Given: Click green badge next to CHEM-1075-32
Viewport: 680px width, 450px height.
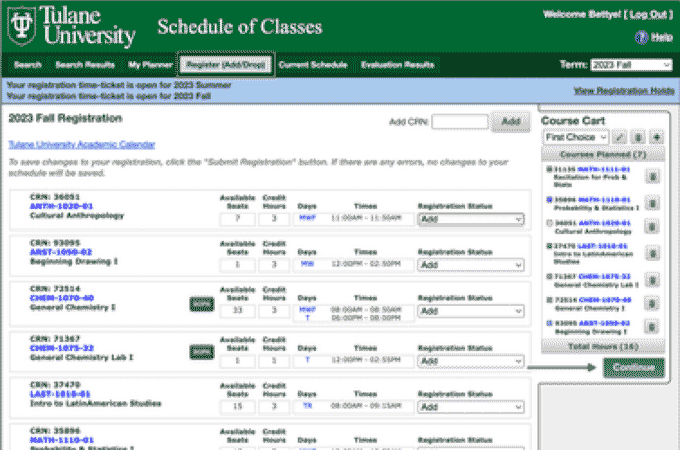Looking at the screenshot, I should click(x=202, y=352).
